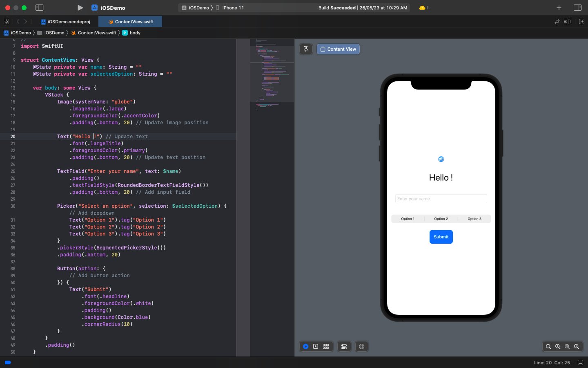Pin the preview with the pin icon
The height and width of the screenshot is (368, 588).
(306, 49)
